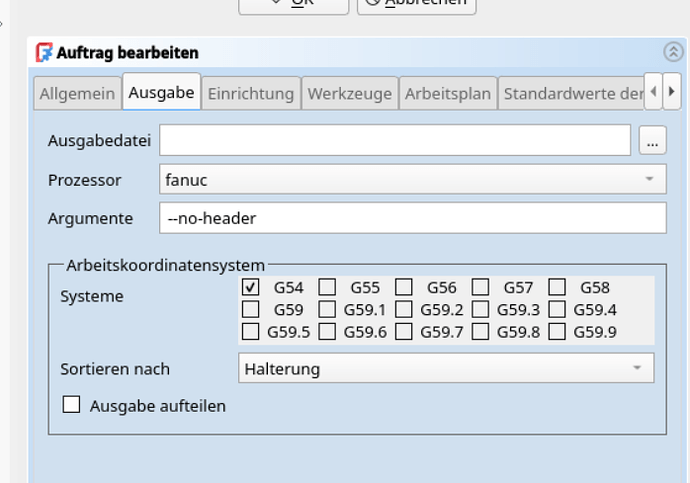Viewport: 690px width, 483px height.
Task: Go to the Arbeitsplan tab
Action: [447, 94]
